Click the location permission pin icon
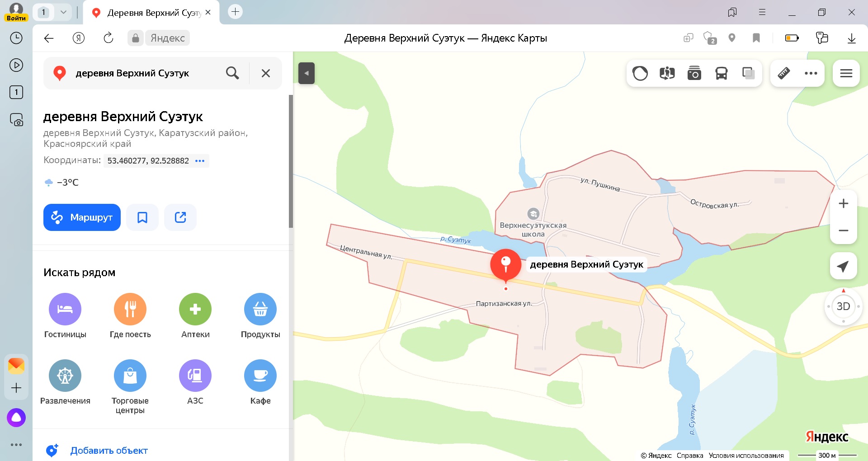868x461 pixels. (732, 38)
